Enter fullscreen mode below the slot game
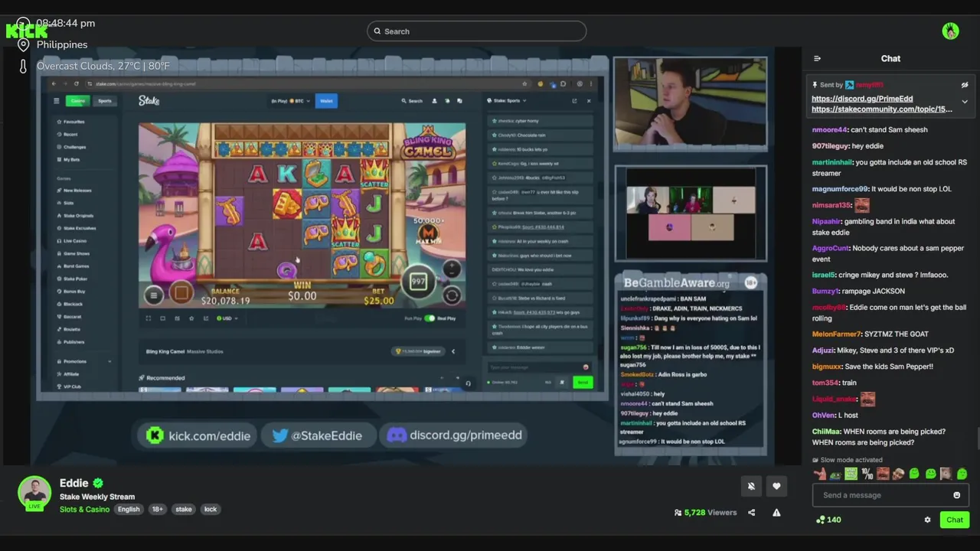The image size is (980, 551). coord(149,318)
